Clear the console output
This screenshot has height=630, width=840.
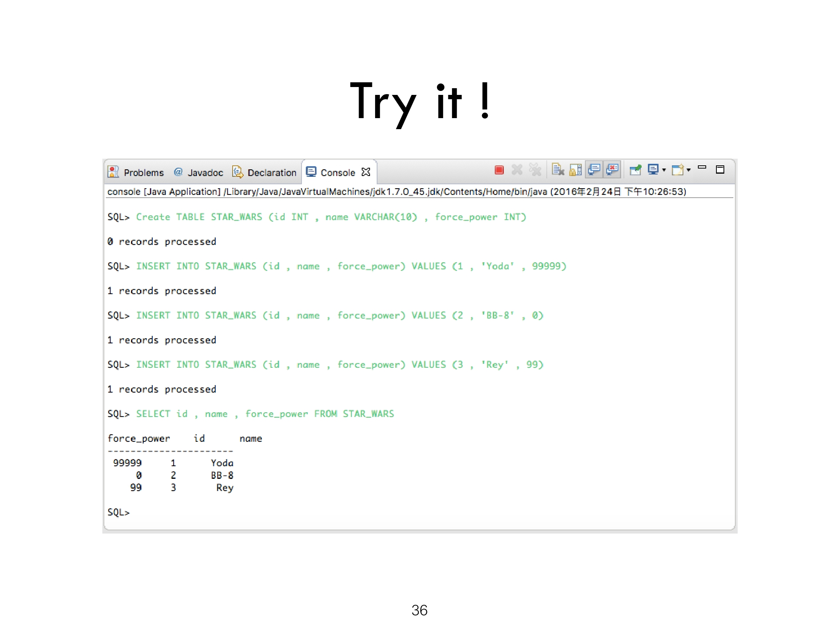[x=558, y=170]
